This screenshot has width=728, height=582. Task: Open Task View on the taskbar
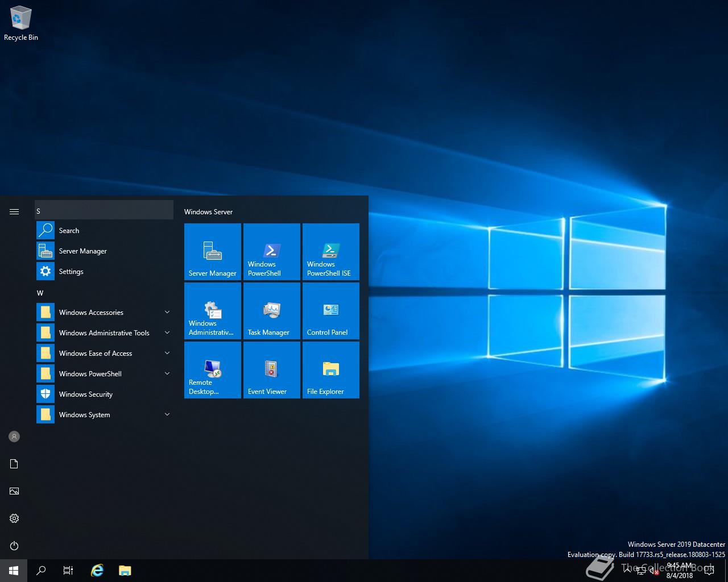pyautogui.click(x=68, y=571)
